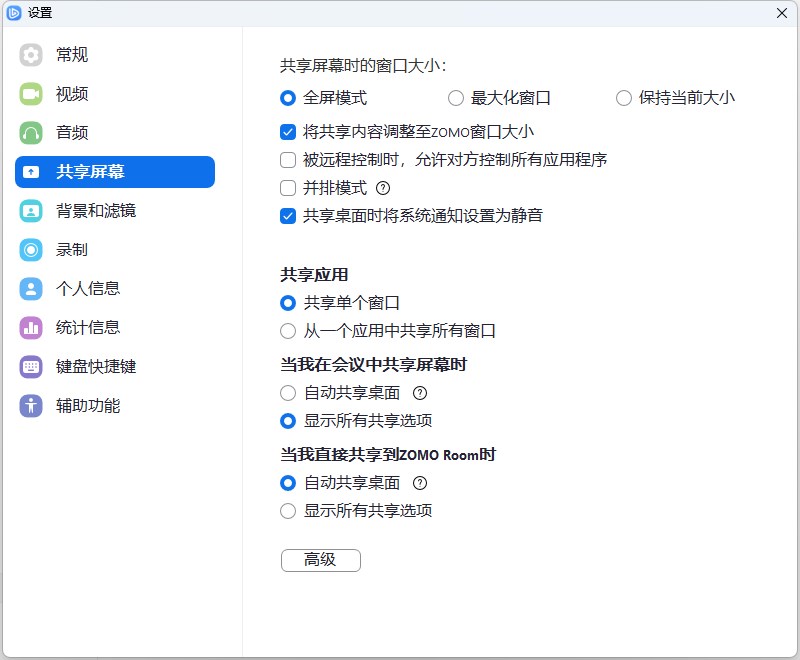Click the General (常规) gear icon
This screenshot has height=660, width=800.
tap(31, 55)
